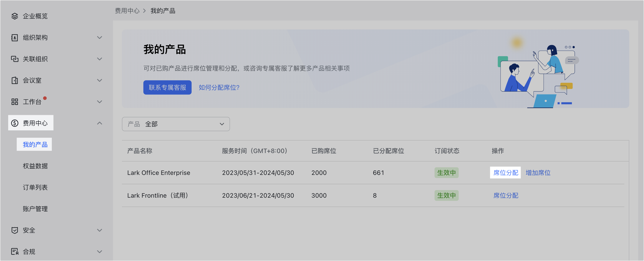
Task: Select 费用中心 menu label
Action: (x=35, y=123)
